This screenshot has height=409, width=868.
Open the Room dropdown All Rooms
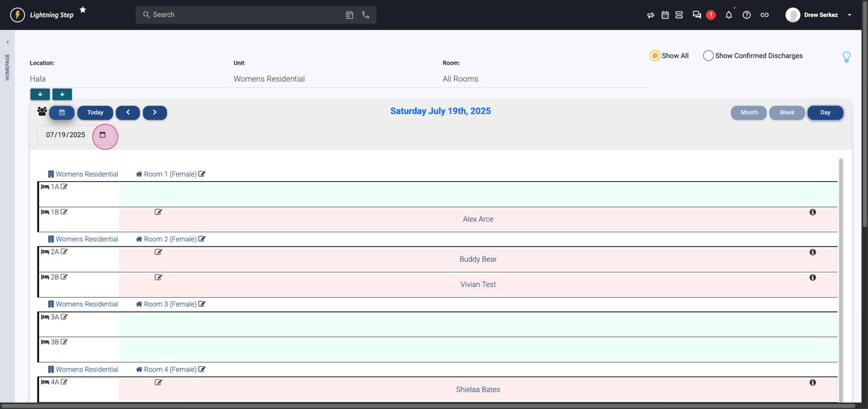tap(545, 79)
